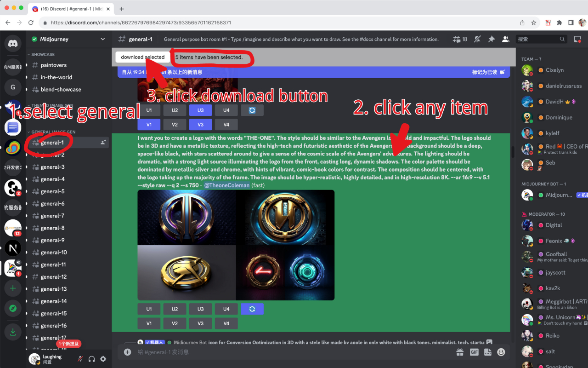Collapse the GENERAL IMAGE GEN category
This screenshot has width=588, height=368.
53,132
